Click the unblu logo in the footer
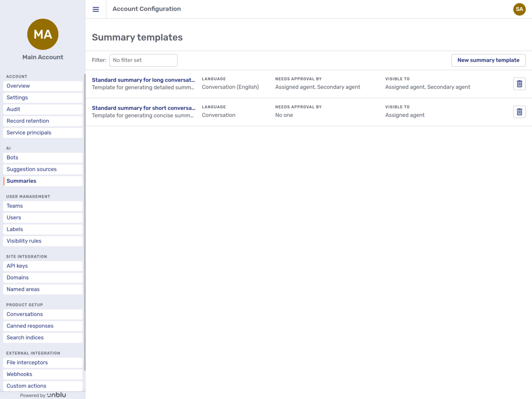 56,395
